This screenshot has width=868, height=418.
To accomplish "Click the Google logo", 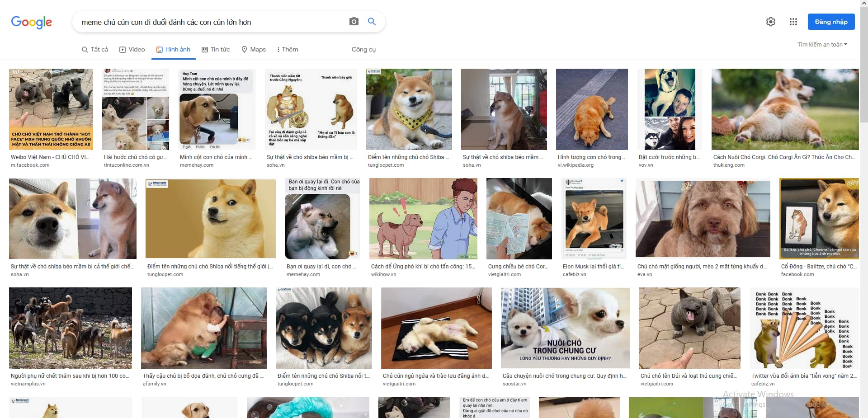I will click(31, 22).
